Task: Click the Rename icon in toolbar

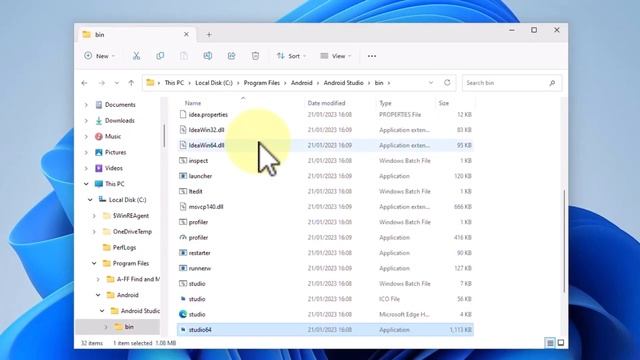Action: click(207, 56)
